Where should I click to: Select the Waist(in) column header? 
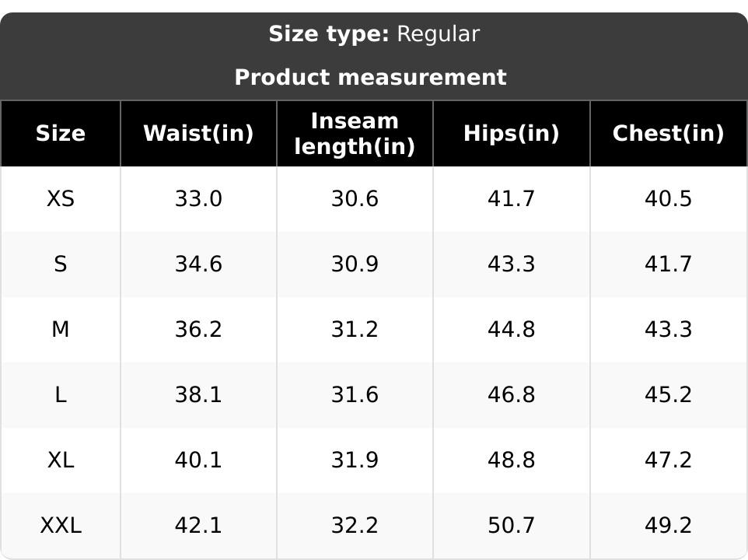point(198,133)
